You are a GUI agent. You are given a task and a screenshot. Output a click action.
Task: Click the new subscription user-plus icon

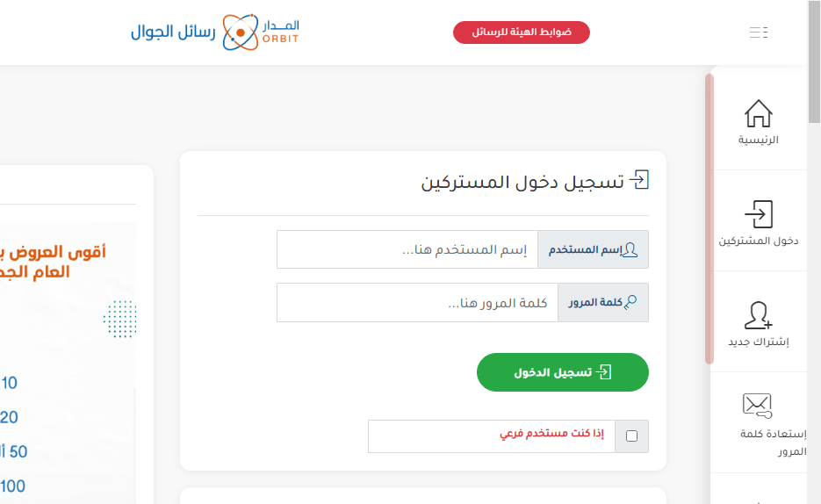coord(758,315)
